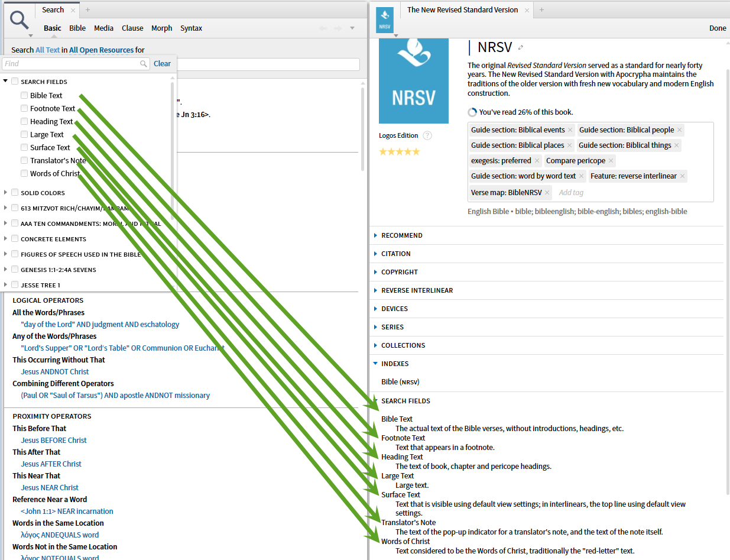Remove the Guide section: Biblical places tag
Image resolution: width=730 pixels, height=560 pixels.
pos(570,145)
